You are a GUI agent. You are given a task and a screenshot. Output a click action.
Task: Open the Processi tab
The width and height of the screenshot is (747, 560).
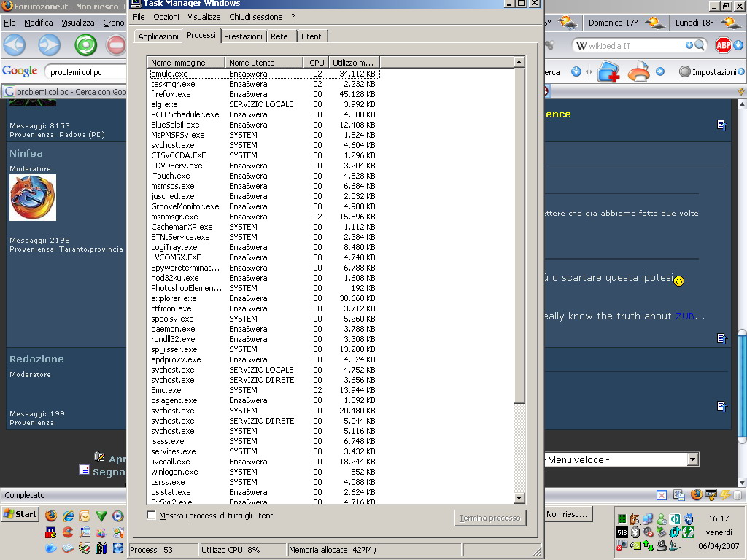[x=201, y=35]
